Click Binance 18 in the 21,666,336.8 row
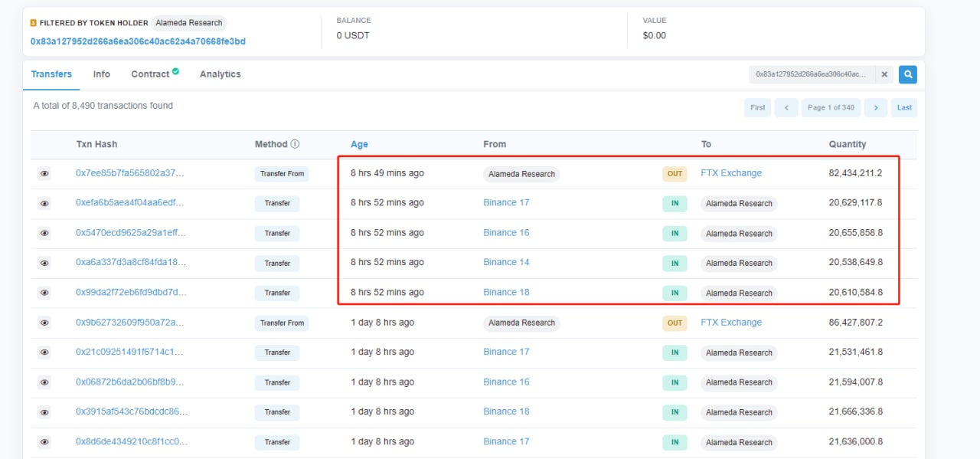This screenshot has height=459, width=980. [506, 412]
